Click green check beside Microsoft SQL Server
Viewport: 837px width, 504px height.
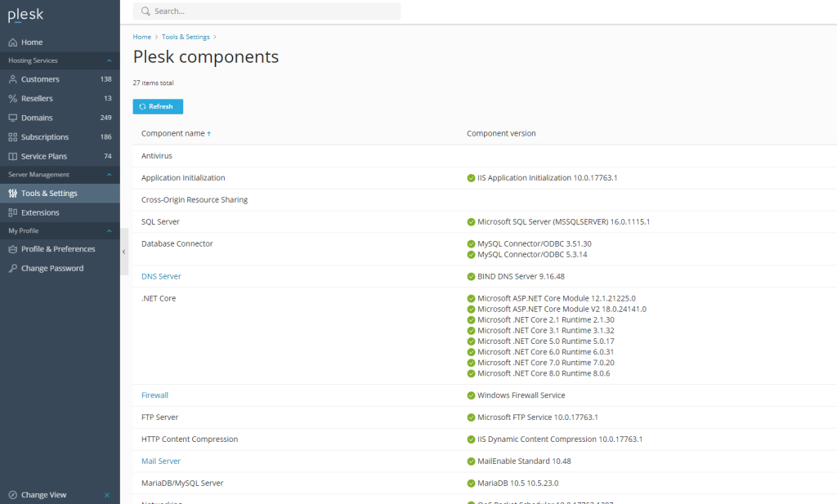[471, 222]
